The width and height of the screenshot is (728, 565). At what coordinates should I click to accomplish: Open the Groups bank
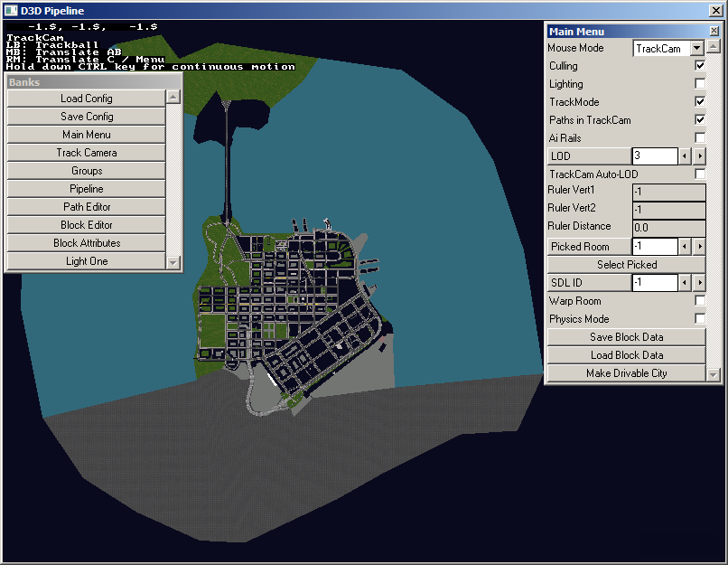(x=87, y=171)
